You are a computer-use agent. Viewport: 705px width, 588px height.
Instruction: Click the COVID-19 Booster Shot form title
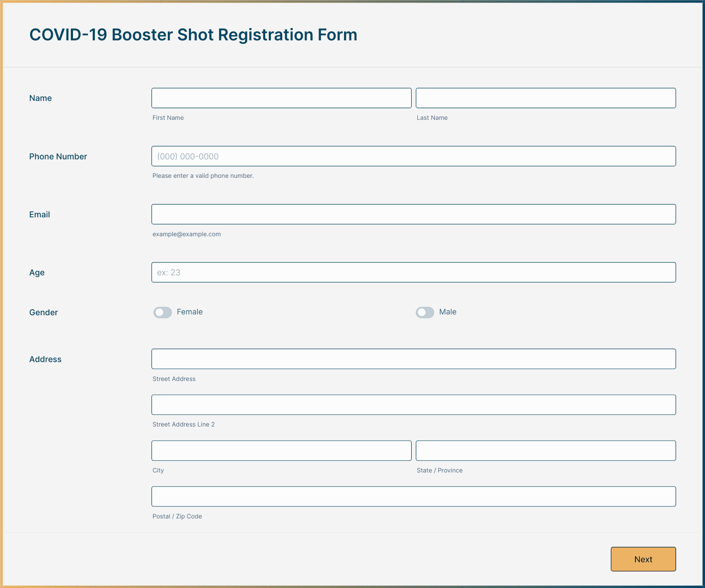point(193,35)
